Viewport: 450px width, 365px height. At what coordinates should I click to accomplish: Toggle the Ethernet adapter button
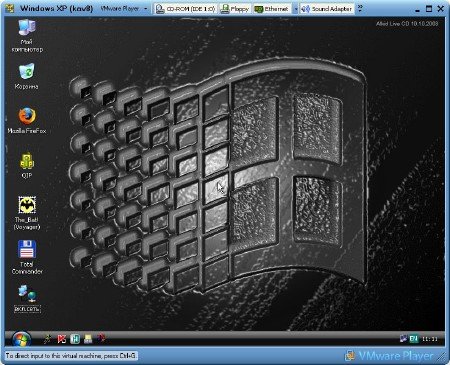(x=272, y=9)
